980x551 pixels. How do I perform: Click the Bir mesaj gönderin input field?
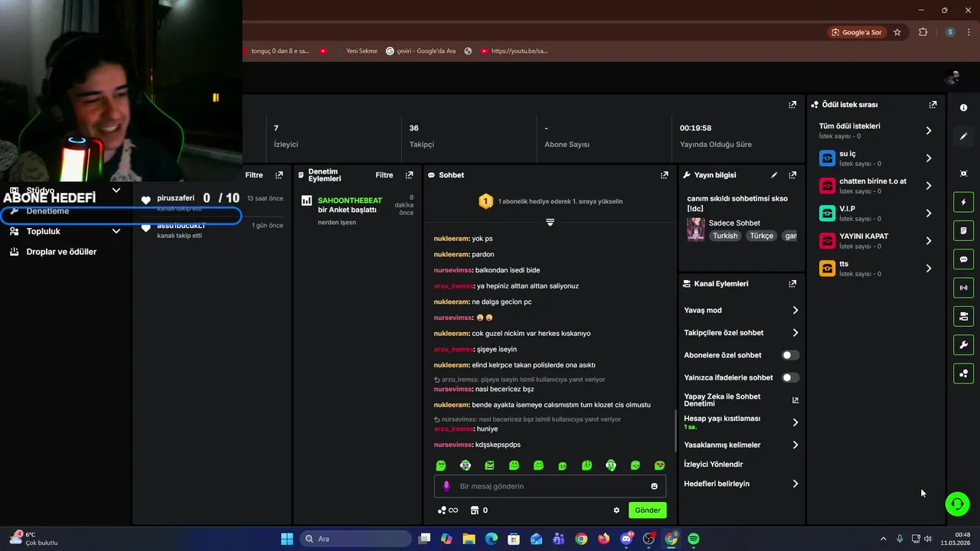point(550,486)
